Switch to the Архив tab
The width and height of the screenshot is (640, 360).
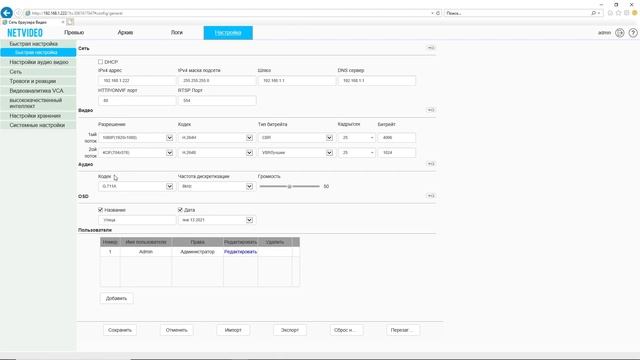point(125,33)
